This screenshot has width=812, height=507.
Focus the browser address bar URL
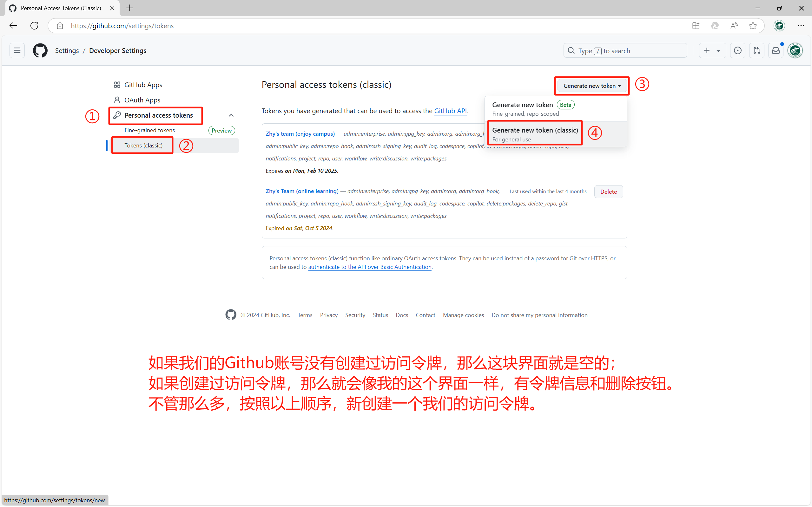coord(122,26)
